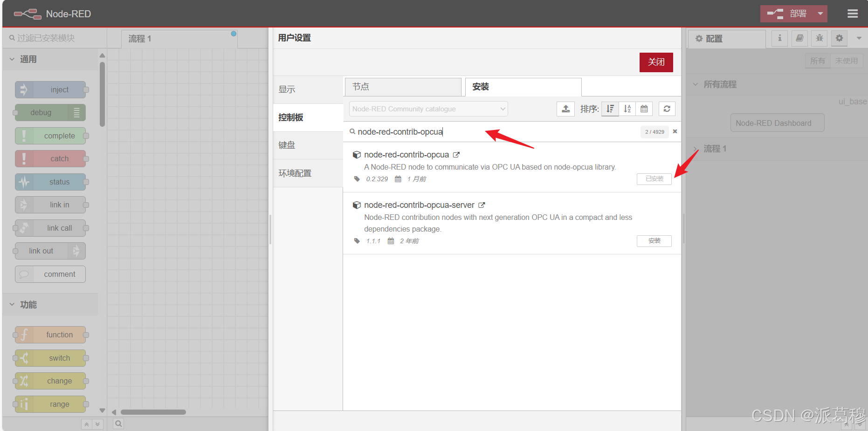
Task: Open the Node-RED Community catalogue dropdown
Action: [x=428, y=109]
